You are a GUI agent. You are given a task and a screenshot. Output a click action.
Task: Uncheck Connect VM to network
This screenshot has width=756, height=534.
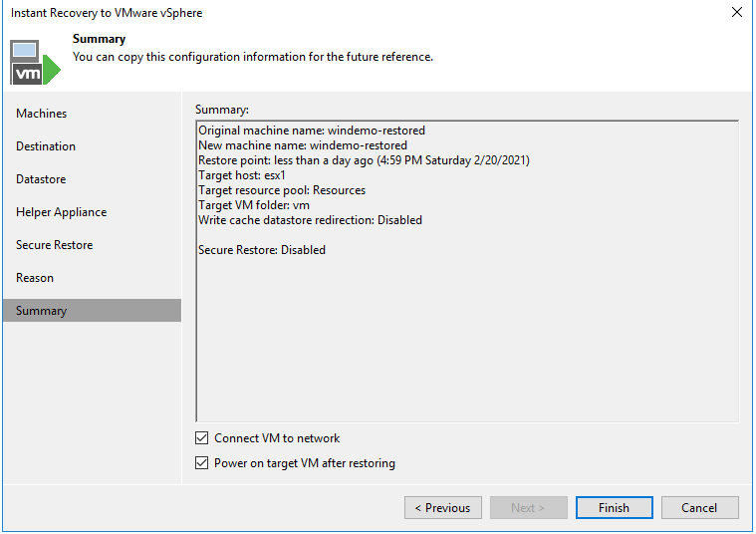[x=203, y=438]
